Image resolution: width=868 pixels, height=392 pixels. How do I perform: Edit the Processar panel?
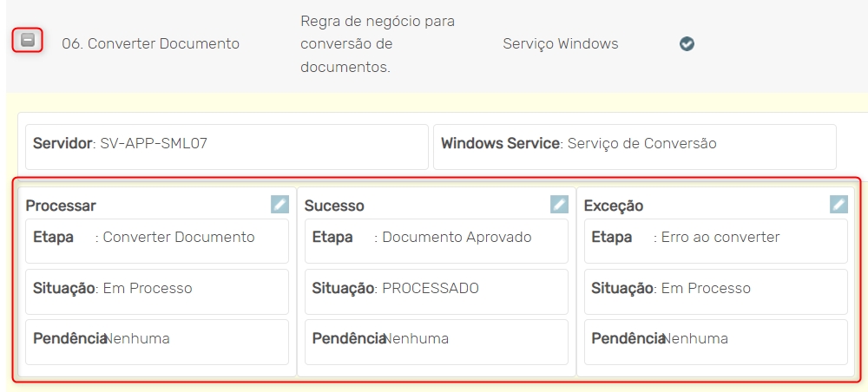pos(279,204)
